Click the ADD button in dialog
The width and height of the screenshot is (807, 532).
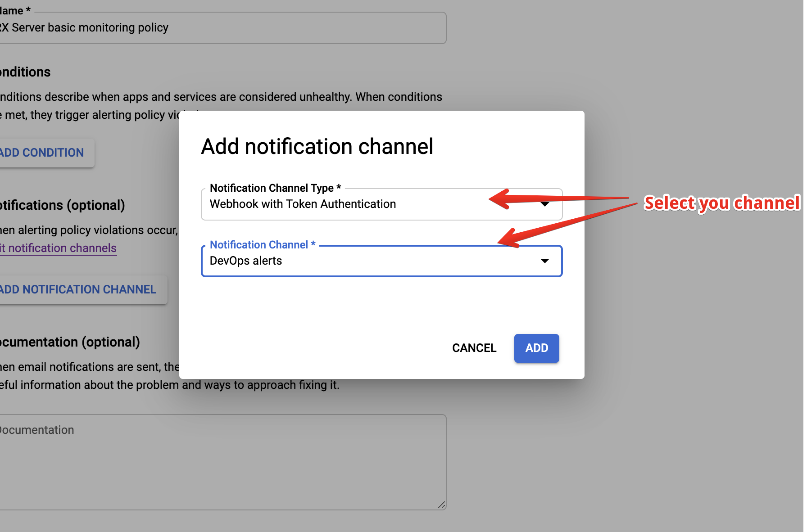click(536, 348)
